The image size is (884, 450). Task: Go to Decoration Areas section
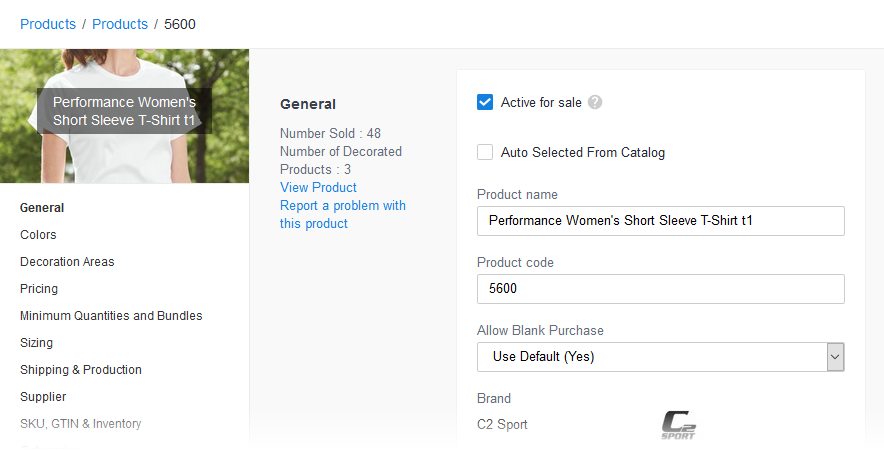pyautogui.click(x=67, y=262)
